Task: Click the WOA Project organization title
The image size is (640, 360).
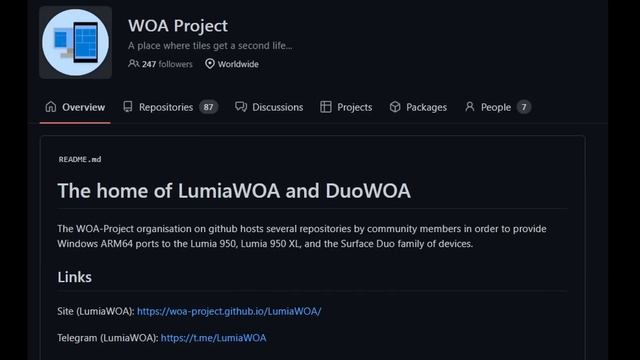Action: (x=178, y=25)
